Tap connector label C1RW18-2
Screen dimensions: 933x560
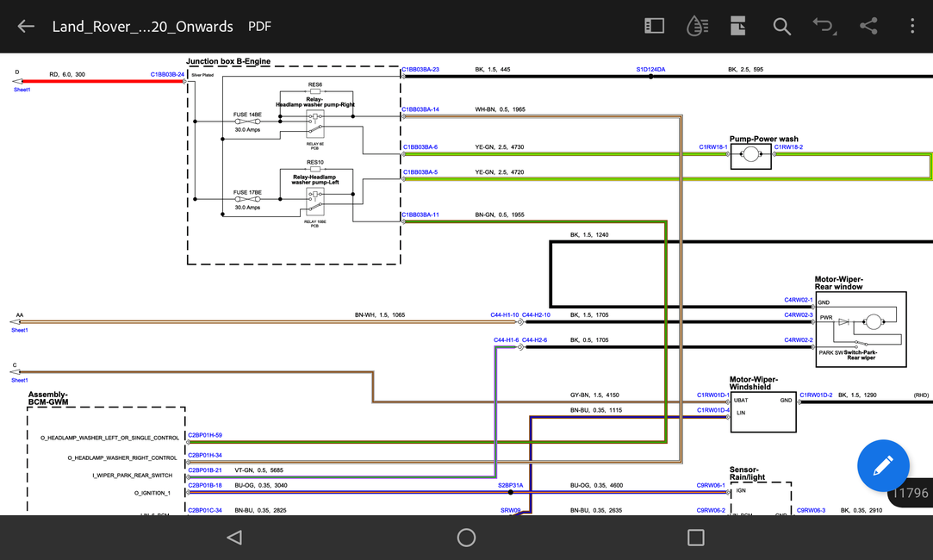[788, 147]
